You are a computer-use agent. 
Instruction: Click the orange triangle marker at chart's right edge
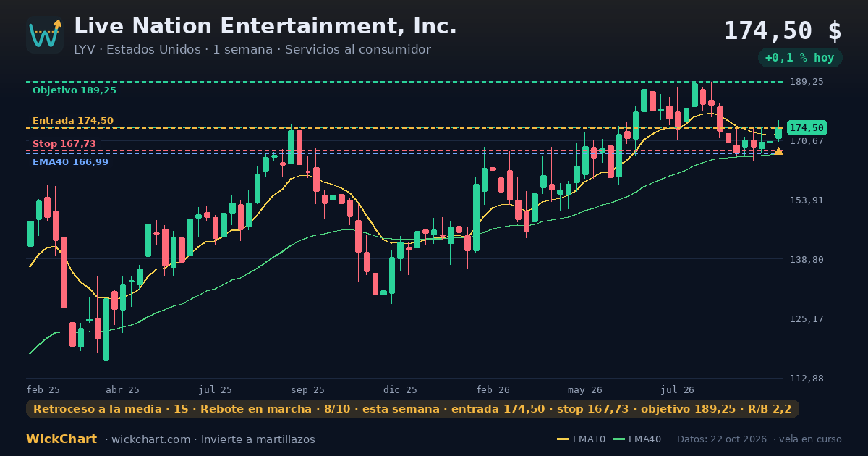coord(778,151)
